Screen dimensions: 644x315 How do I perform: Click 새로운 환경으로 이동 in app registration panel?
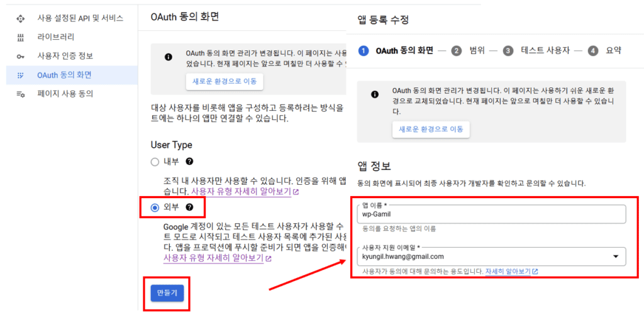(x=431, y=130)
